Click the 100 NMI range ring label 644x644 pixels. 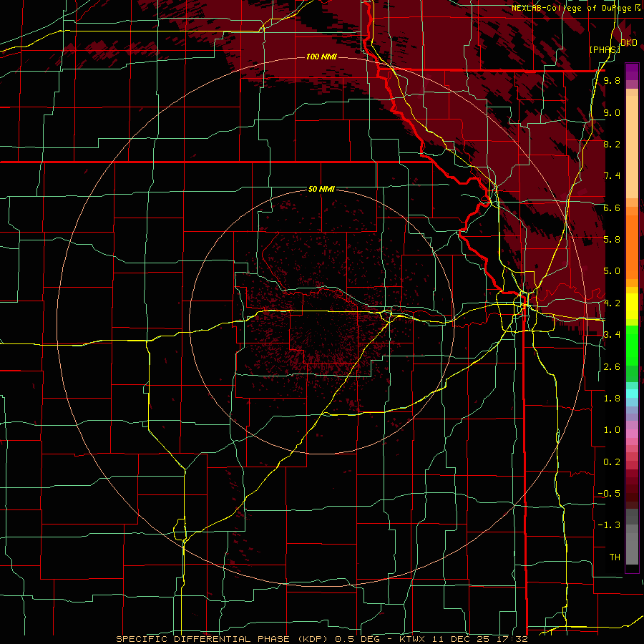(x=321, y=57)
